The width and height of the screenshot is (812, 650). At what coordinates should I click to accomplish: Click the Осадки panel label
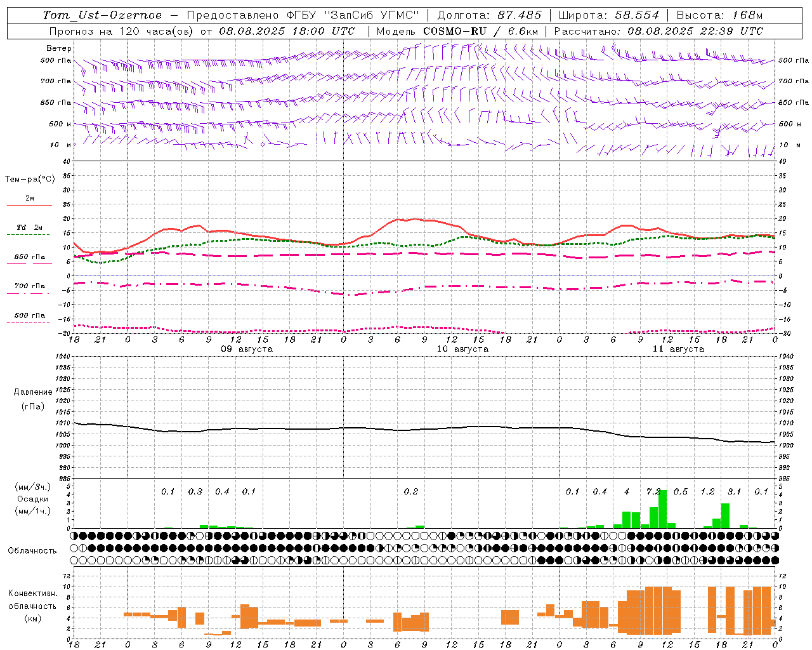[x=32, y=499]
